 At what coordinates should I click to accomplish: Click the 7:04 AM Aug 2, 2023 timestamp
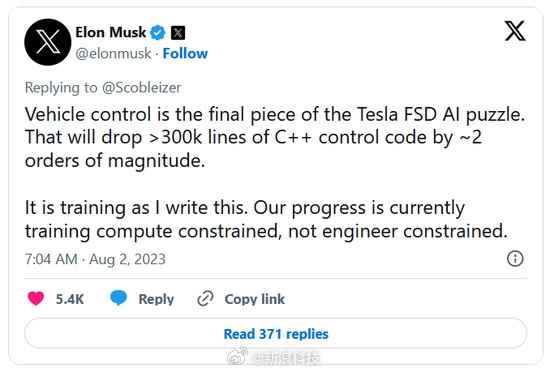pyautogui.click(x=95, y=259)
